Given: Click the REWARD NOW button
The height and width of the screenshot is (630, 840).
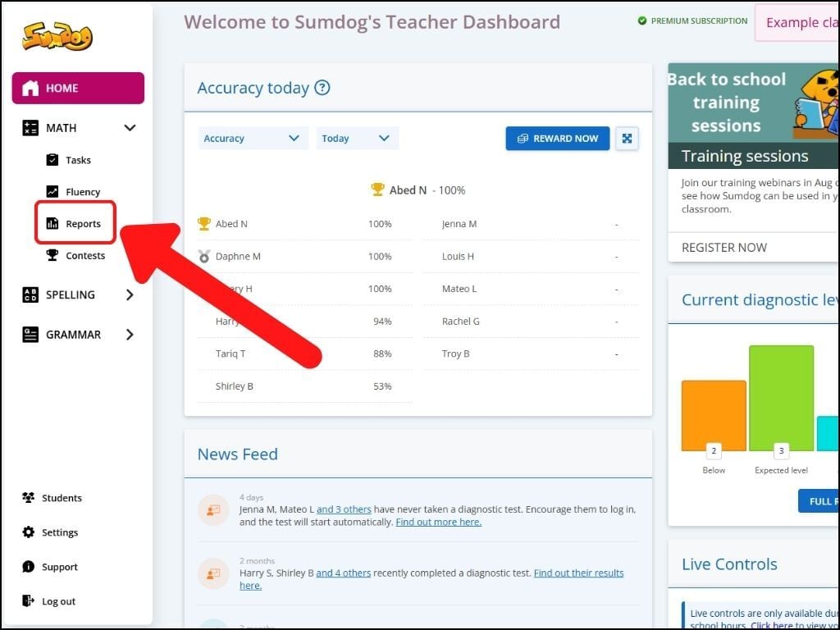Looking at the screenshot, I should coord(557,138).
